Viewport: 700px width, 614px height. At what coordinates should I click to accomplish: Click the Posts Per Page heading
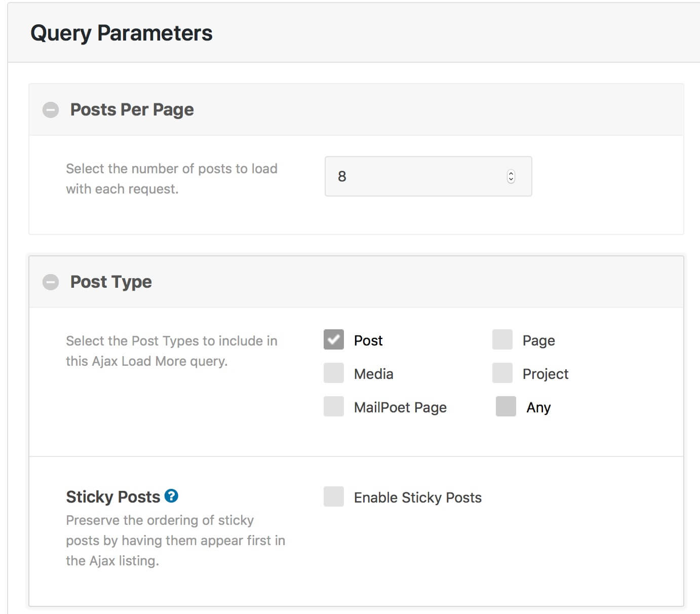pyautogui.click(x=132, y=110)
